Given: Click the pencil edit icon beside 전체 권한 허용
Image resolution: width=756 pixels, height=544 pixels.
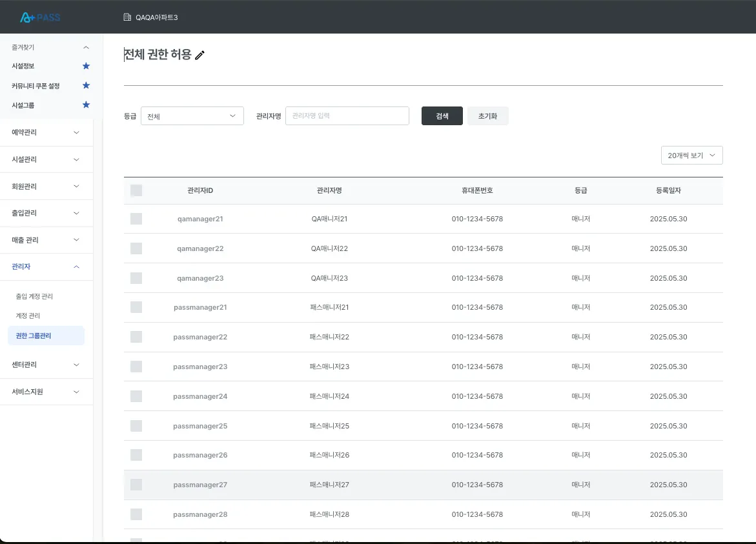Looking at the screenshot, I should point(199,55).
